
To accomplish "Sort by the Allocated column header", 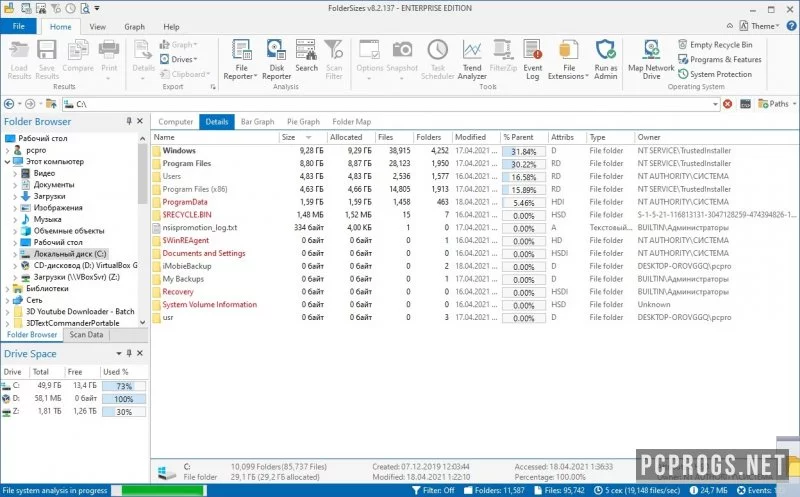I will pos(351,137).
